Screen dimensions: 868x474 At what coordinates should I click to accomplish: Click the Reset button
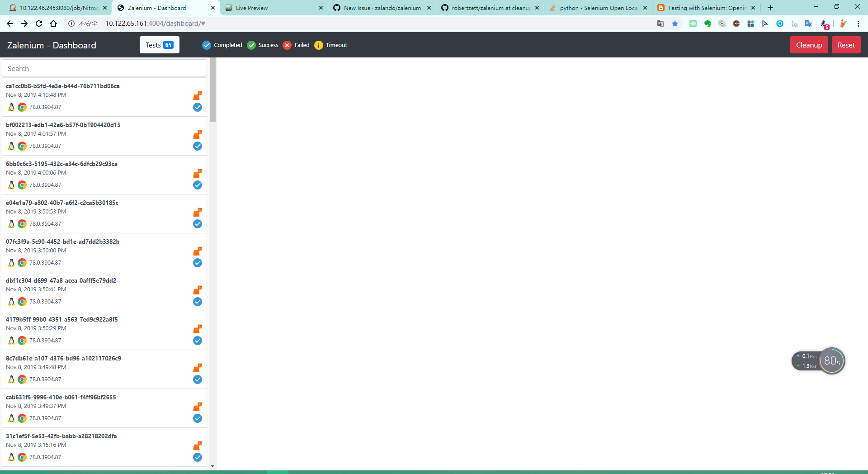pos(846,45)
